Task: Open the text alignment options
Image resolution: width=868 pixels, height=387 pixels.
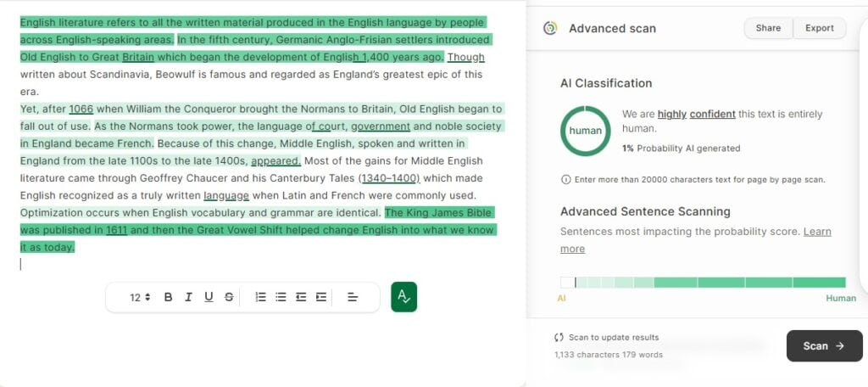Action: click(x=352, y=297)
